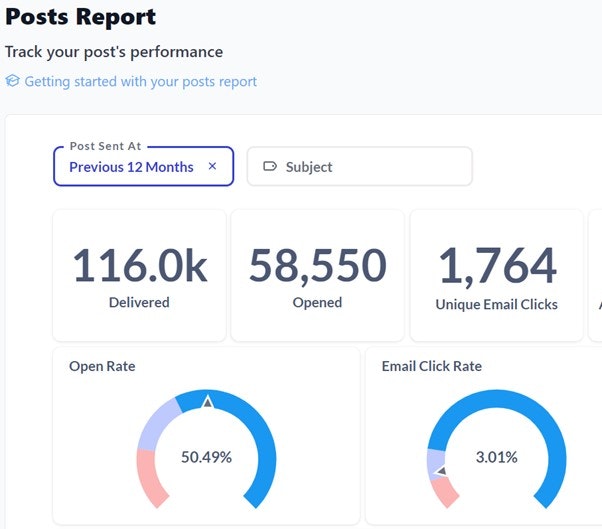This screenshot has height=529, width=602.
Task: Click the Unique Email Clicks label
Action: (x=496, y=304)
